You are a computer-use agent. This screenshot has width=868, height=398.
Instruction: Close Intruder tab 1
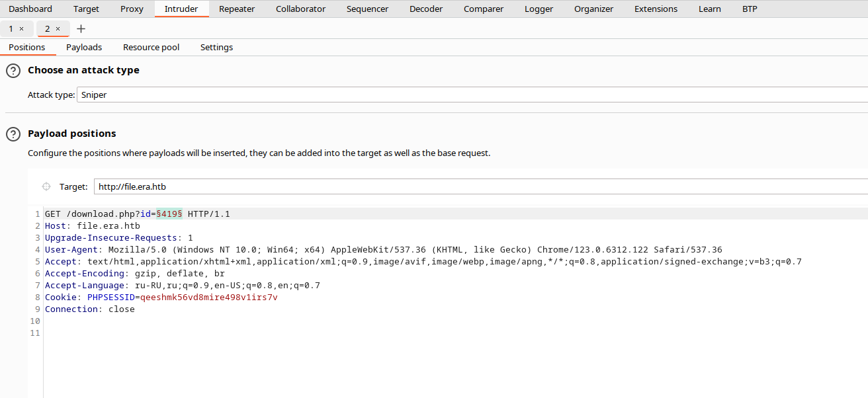tap(22, 29)
